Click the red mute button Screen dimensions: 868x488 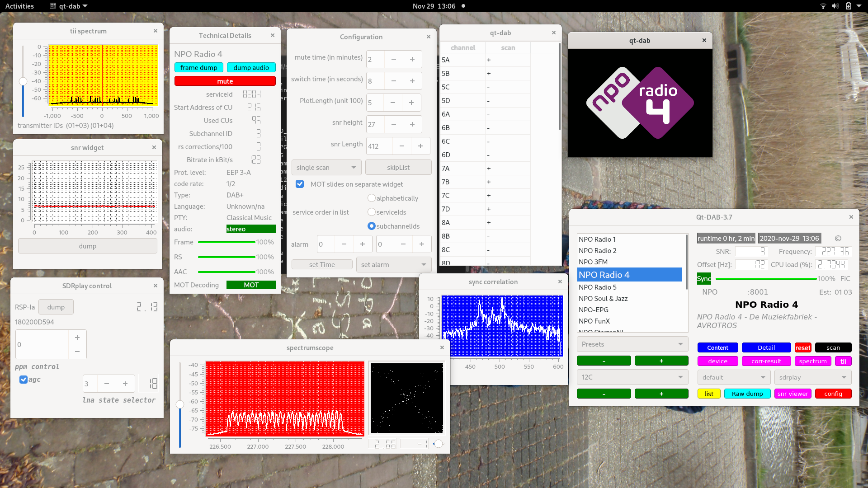tap(225, 81)
